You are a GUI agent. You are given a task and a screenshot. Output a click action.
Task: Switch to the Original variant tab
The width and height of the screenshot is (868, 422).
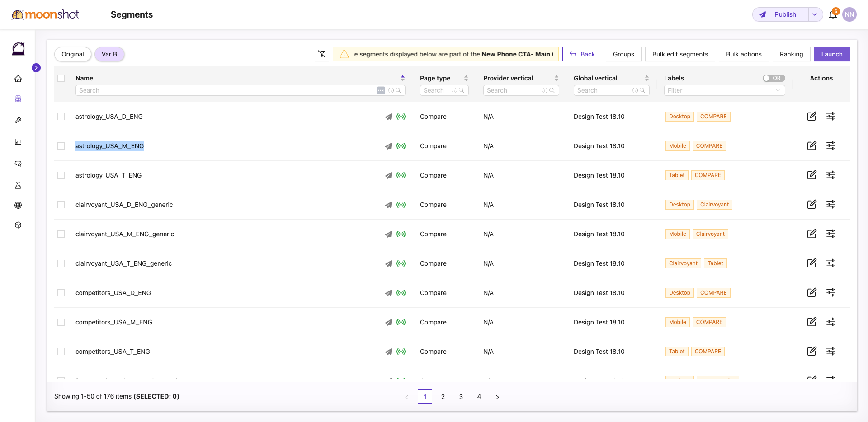point(73,54)
